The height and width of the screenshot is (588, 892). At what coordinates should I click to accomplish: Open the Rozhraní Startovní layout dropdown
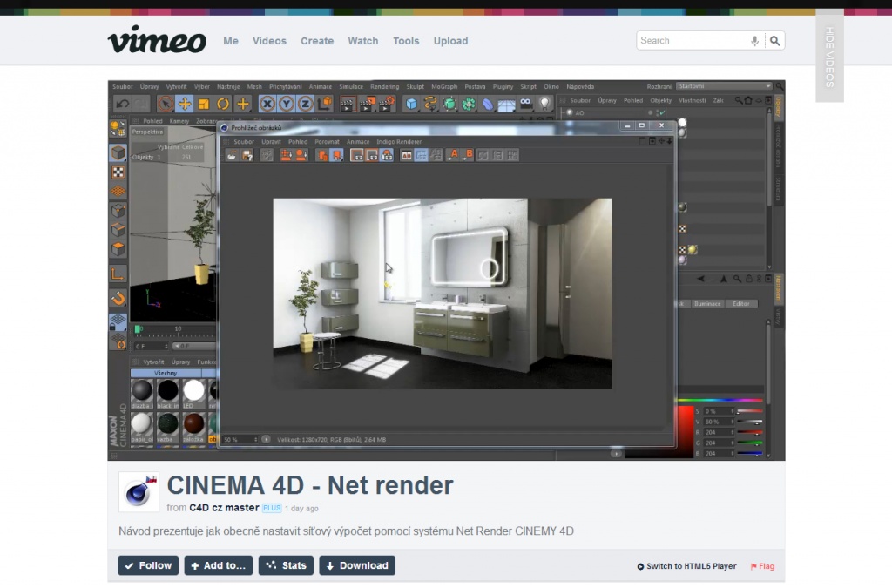point(724,86)
